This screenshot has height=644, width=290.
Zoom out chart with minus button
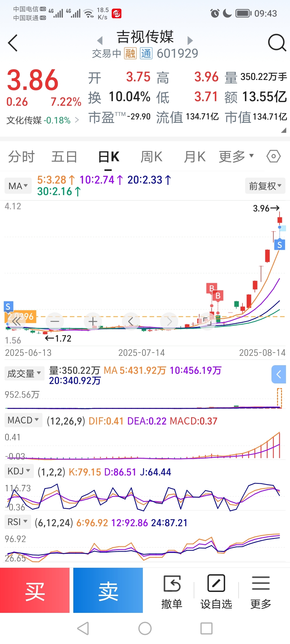[55, 321]
